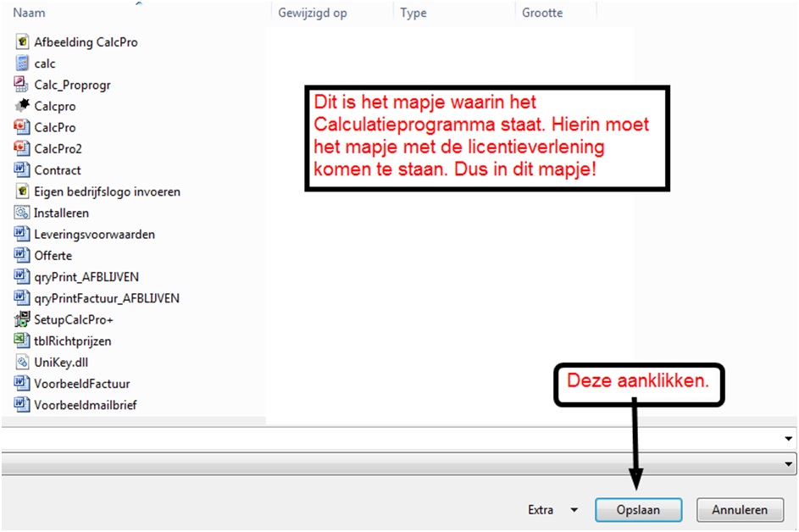Viewport: 799px width, 532px height.
Task: Sort by the Gewijzigd op column header
Action: tap(313, 13)
